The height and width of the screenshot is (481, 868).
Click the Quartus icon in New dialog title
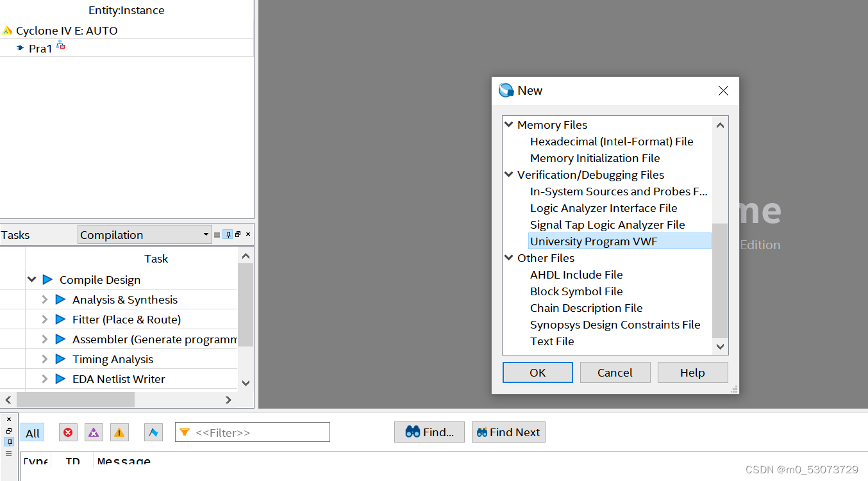[x=506, y=90]
